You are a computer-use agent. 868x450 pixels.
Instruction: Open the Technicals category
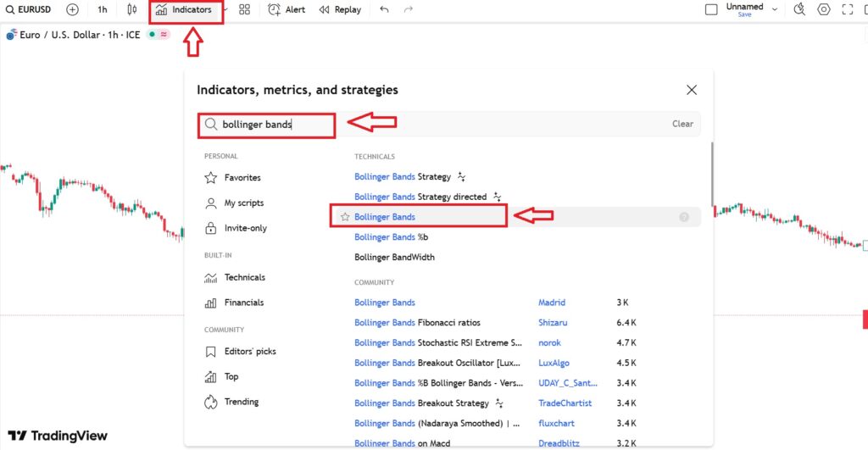(x=244, y=277)
